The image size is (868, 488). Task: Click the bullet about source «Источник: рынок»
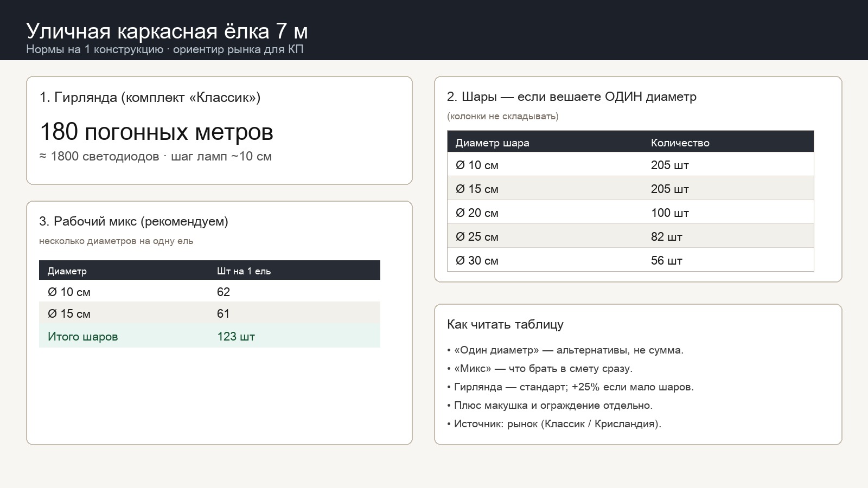554,423
